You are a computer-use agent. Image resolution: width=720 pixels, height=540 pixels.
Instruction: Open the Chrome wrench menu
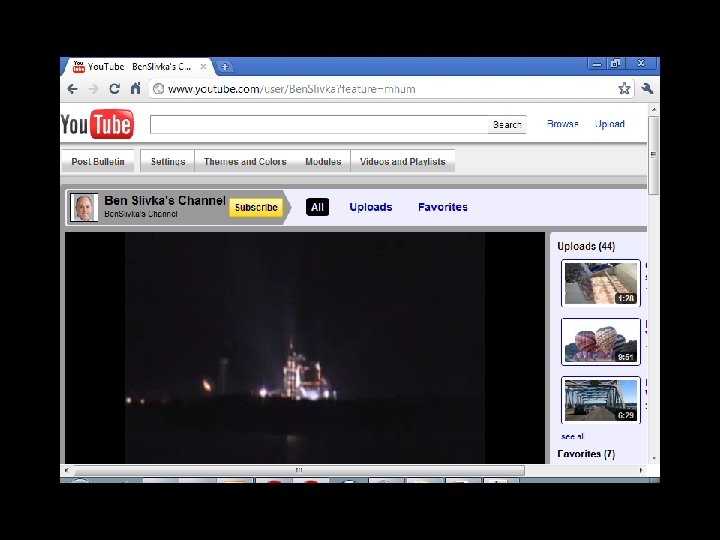pos(648,88)
